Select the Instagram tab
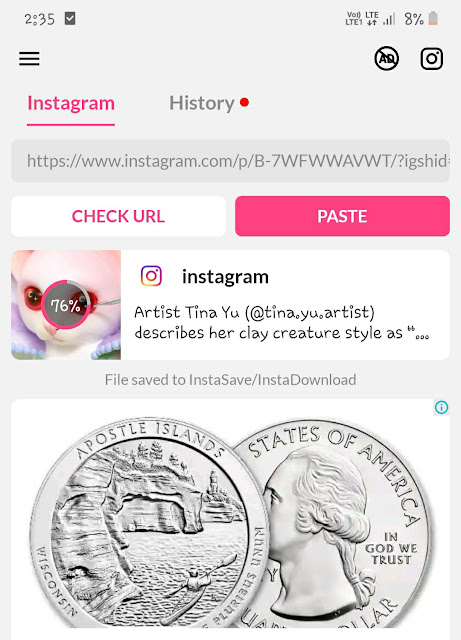Image resolution: width=461 pixels, height=640 pixels. tap(71, 103)
